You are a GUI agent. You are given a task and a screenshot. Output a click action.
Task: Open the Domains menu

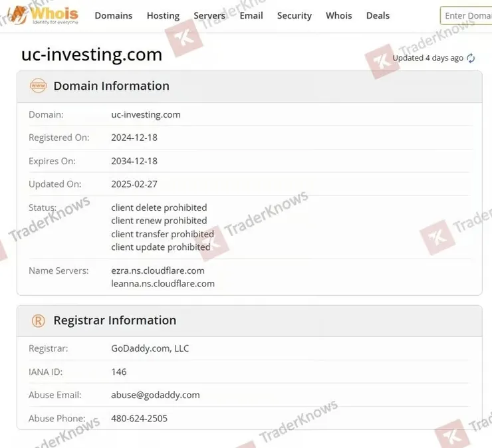coord(114,15)
